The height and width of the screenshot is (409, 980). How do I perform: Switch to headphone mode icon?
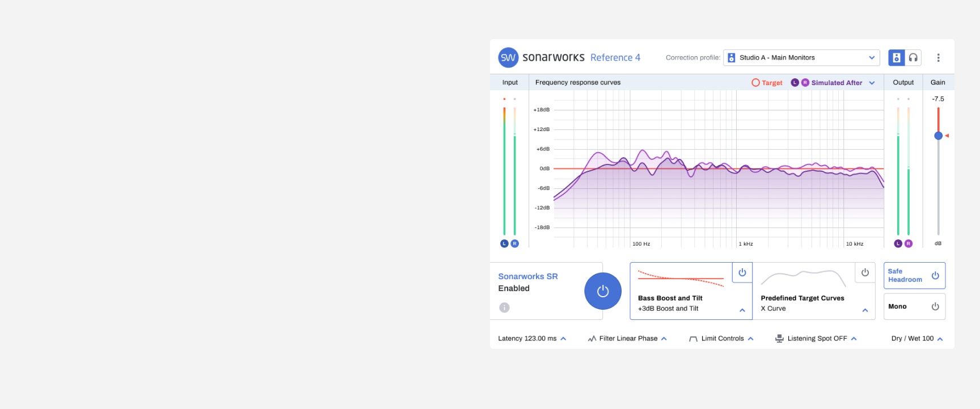coord(913,58)
